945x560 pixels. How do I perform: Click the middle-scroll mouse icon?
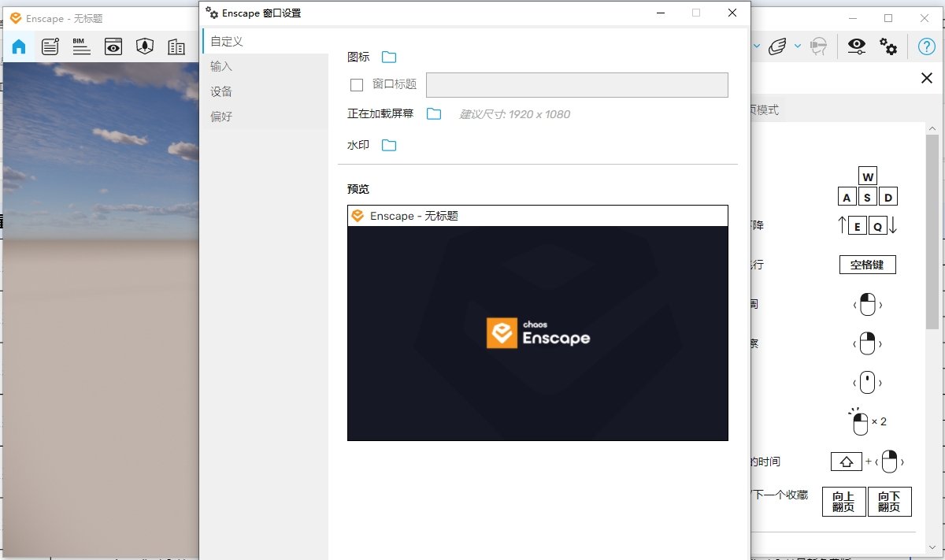867,384
